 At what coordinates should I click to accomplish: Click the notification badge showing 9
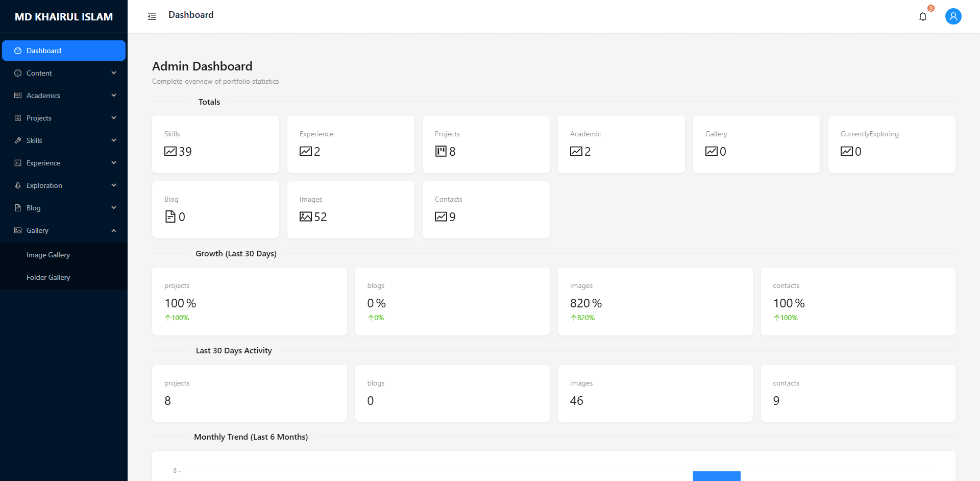(930, 8)
